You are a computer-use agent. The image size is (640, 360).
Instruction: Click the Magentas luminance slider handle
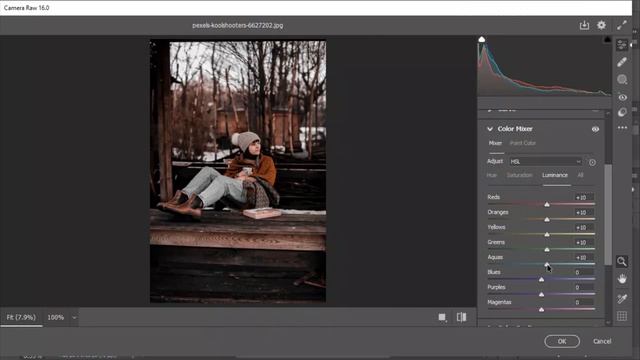pyautogui.click(x=541, y=309)
